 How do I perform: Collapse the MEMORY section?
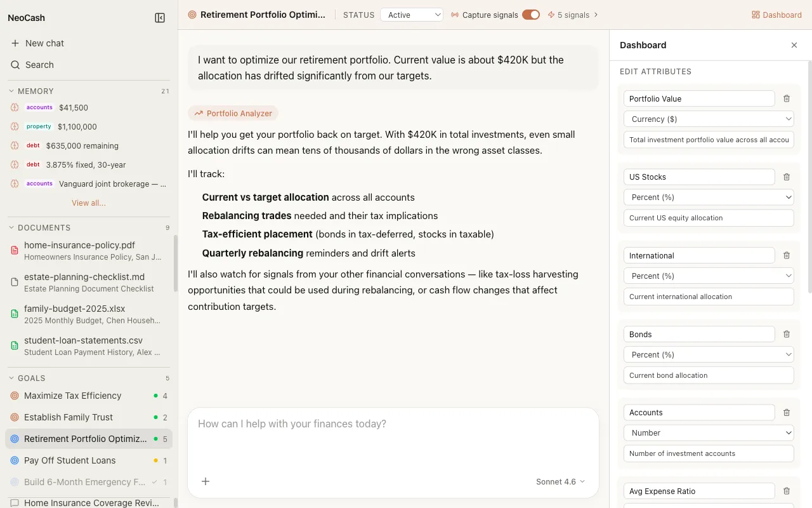[x=10, y=91]
